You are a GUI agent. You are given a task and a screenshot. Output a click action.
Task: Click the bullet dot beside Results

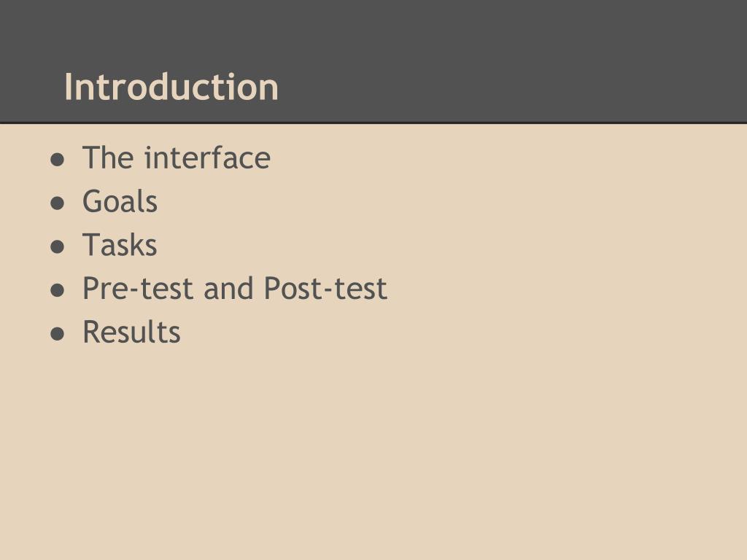click(x=57, y=334)
